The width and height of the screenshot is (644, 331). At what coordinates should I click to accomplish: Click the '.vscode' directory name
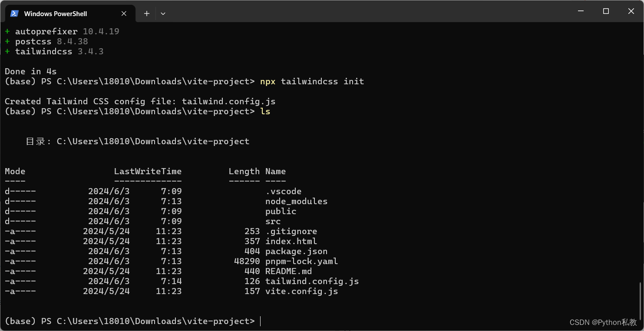tap(283, 191)
